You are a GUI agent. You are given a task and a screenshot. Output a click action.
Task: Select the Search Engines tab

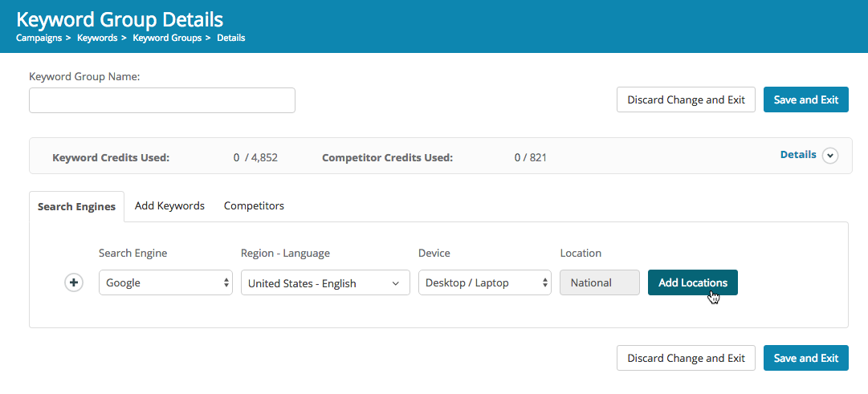pyautogui.click(x=76, y=207)
